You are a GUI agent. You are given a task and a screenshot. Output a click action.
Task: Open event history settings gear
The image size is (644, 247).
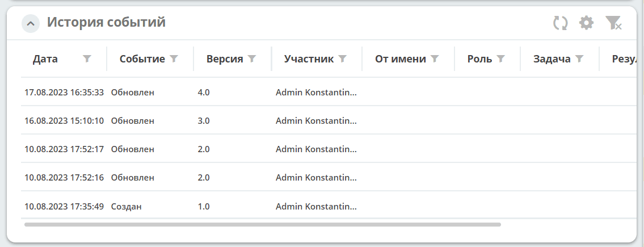586,23
